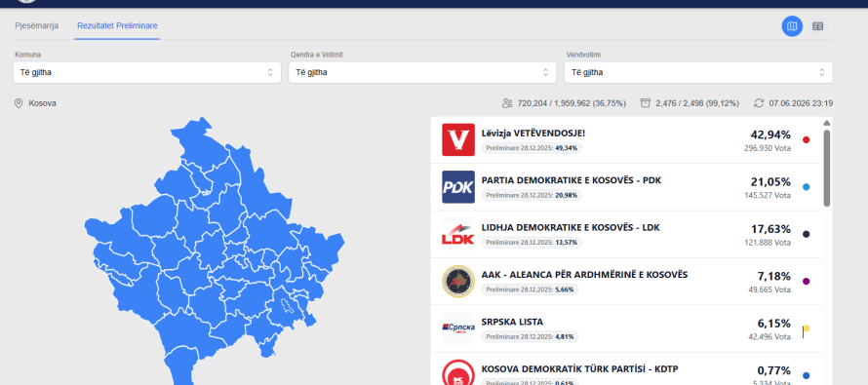868x385 pixels.
Task: Click the AAK party emblem
Action: click(458, 281)
